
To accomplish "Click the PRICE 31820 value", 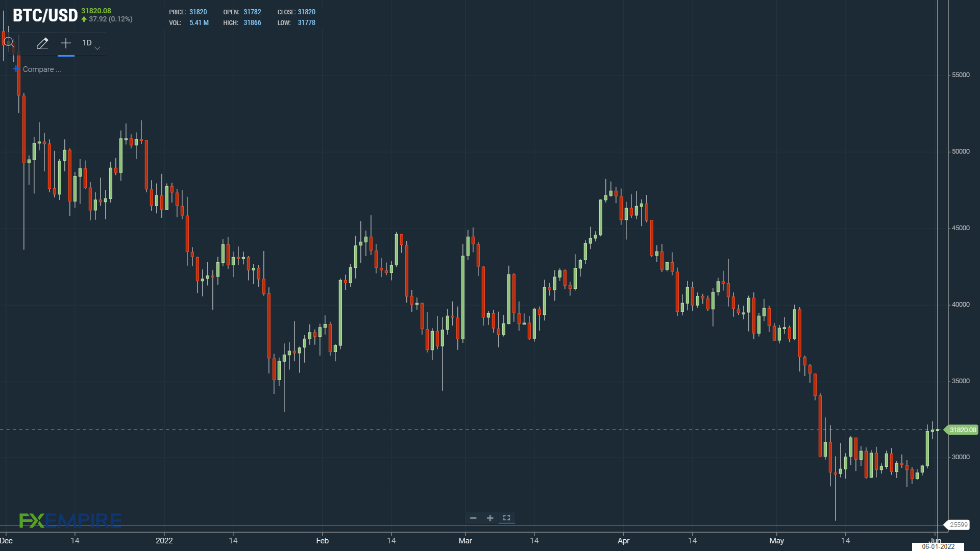I will point(198,12).
